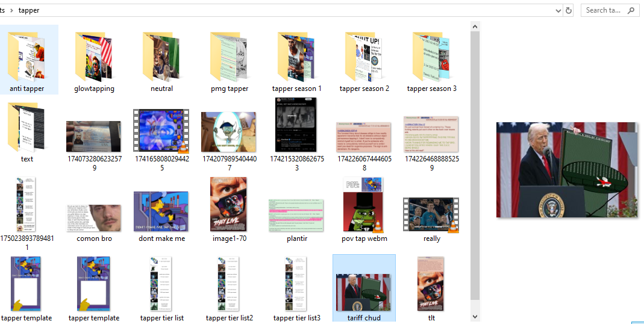
Task: Refresh the folder view
Action: coord(569,11)
